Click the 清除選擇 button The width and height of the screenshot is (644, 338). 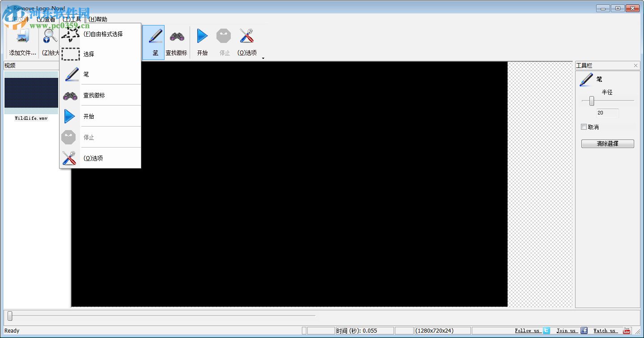pyautogui.click(x=608, y=144)
